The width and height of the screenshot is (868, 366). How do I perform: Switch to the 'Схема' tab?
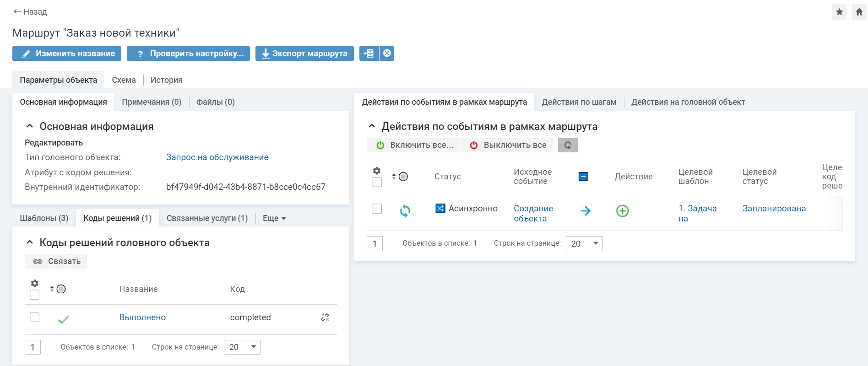[124, 80]
